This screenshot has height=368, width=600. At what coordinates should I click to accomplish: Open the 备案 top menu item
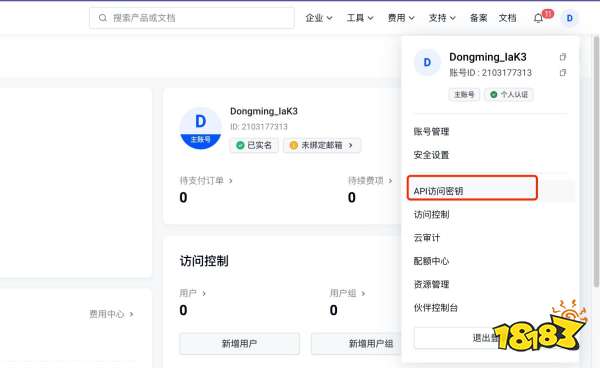[x=478, y=18]
